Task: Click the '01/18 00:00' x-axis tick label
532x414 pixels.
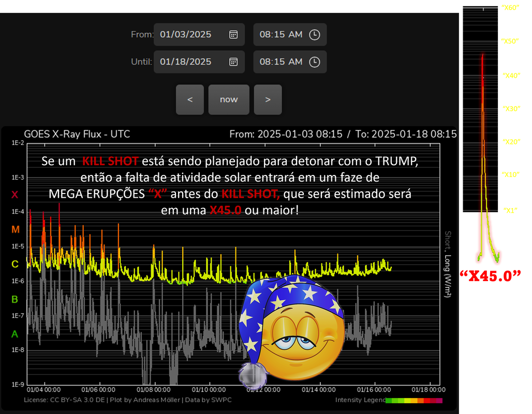Action: pos(429,390)
